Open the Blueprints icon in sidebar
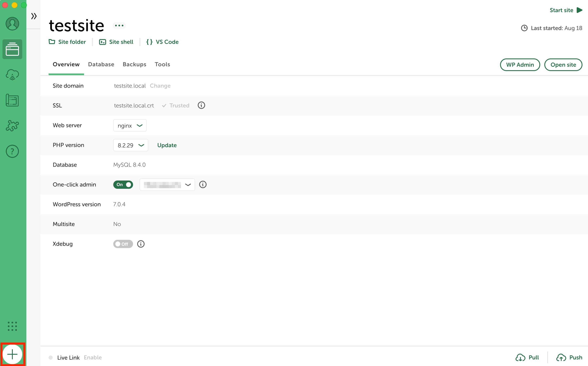Image resolution: width=588 pixels, height=366 pixels. (12, 100)
